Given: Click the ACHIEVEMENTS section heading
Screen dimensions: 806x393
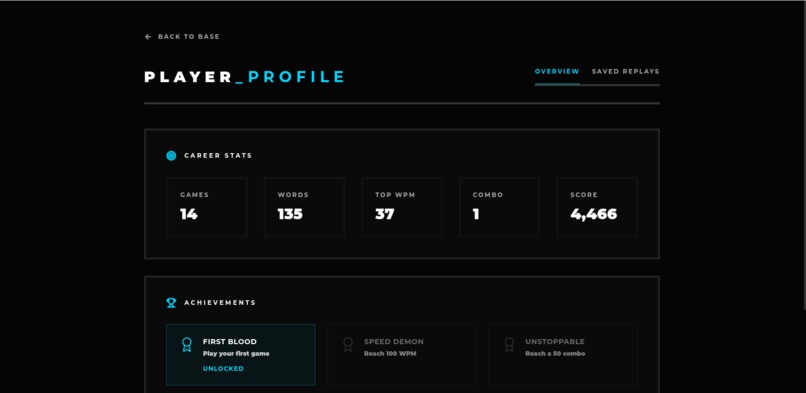Looking at the screenshot, I should click(x=220, y=303).
